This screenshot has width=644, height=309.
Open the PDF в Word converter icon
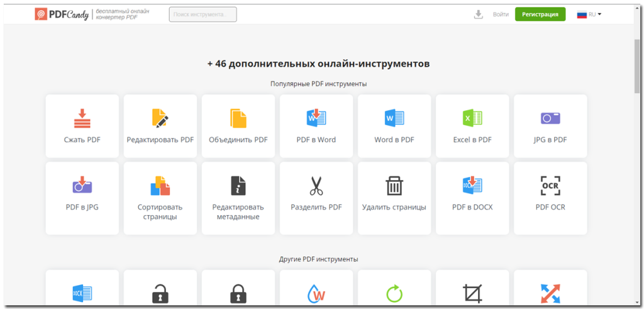[316, 118]
